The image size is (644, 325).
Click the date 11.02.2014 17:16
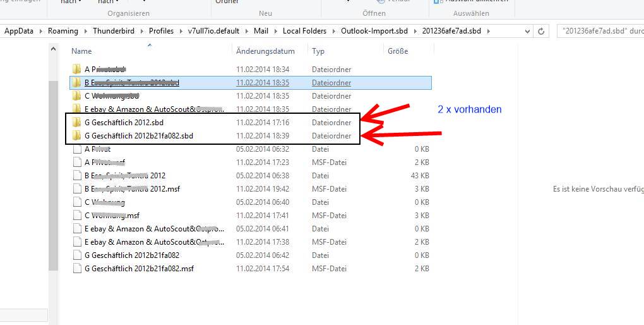pyautogui.click(x=263, y=122)
